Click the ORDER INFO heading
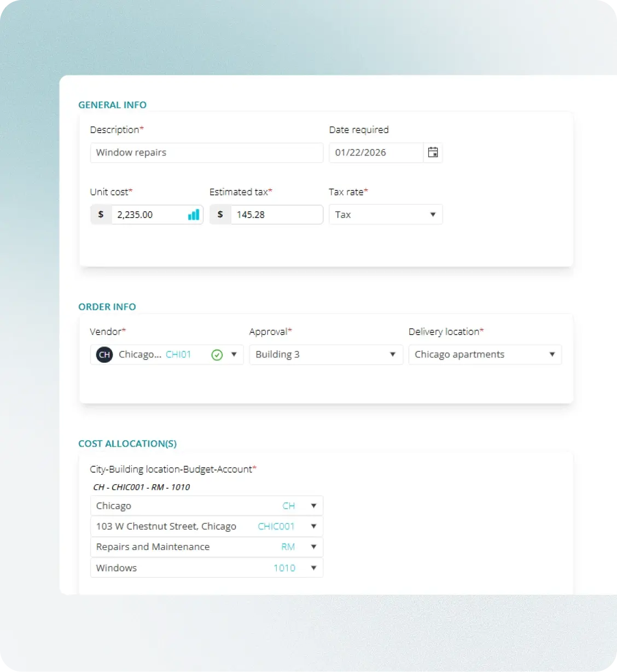 (107, 307)
